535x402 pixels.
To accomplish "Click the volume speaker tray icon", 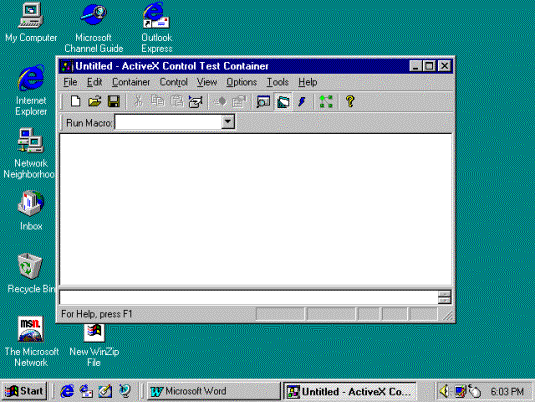I will click(x=444, y=391).
